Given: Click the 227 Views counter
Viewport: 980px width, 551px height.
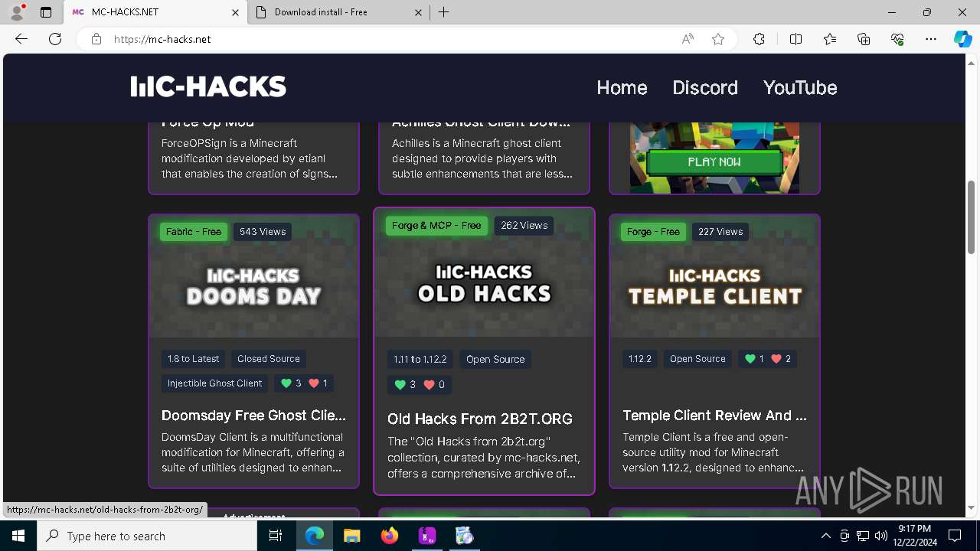Looking at the screenshot, I should tap(720, 232).
